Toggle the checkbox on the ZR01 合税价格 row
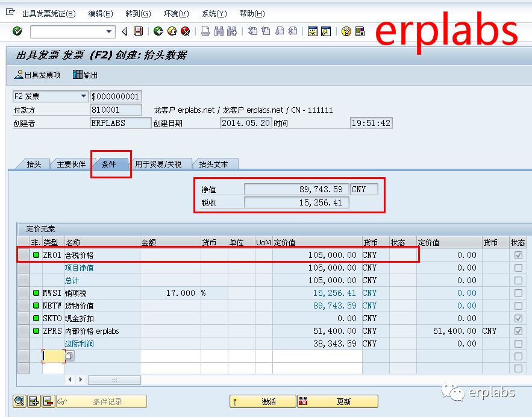The width and height of the screenshot is (532, 417). 519,254
